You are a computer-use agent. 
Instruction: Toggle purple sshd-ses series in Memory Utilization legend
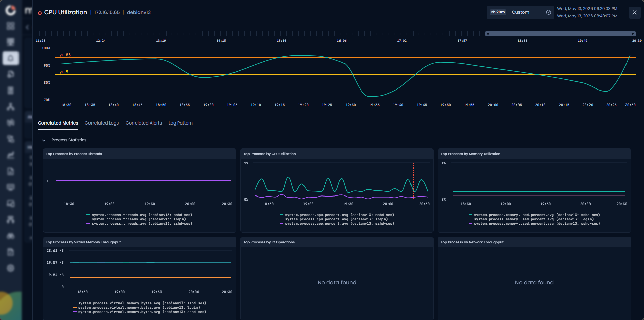click(x=534, y=224)
